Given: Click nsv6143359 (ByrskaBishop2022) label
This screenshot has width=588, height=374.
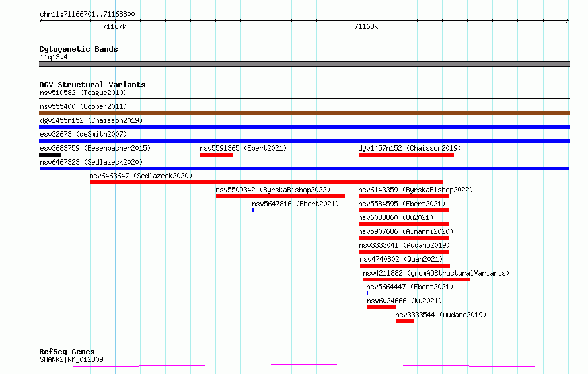Looking at the screenshot, I should click(416, 190).
